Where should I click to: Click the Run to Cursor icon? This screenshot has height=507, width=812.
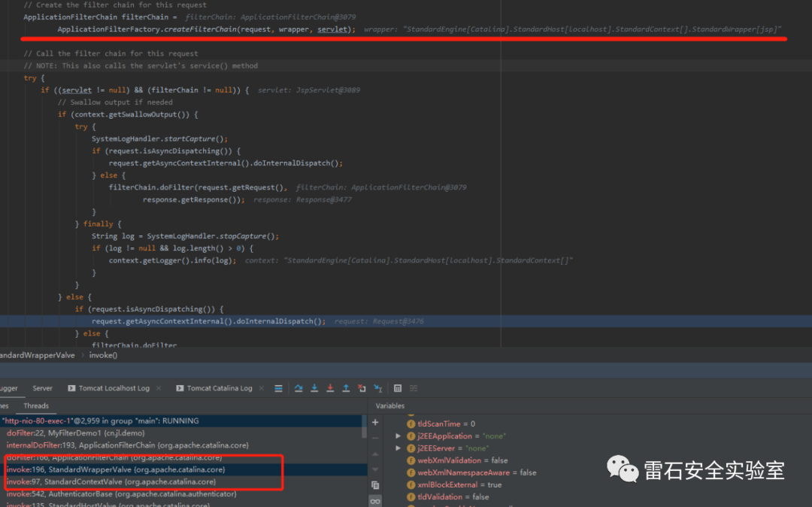(378, 388)
